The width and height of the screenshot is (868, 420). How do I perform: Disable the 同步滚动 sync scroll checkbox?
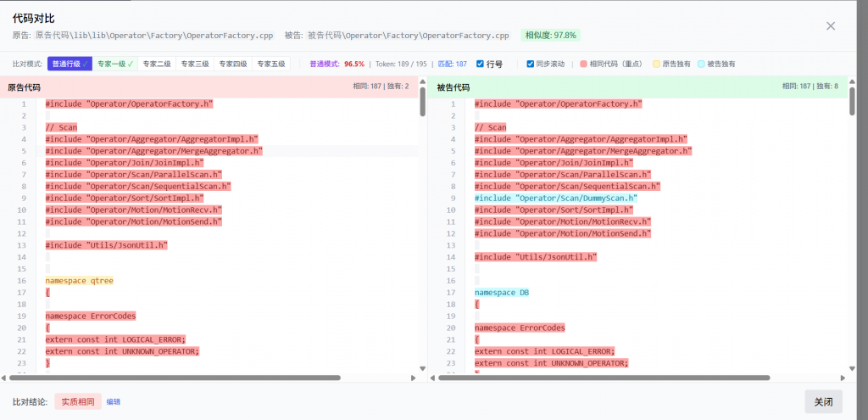531,64
